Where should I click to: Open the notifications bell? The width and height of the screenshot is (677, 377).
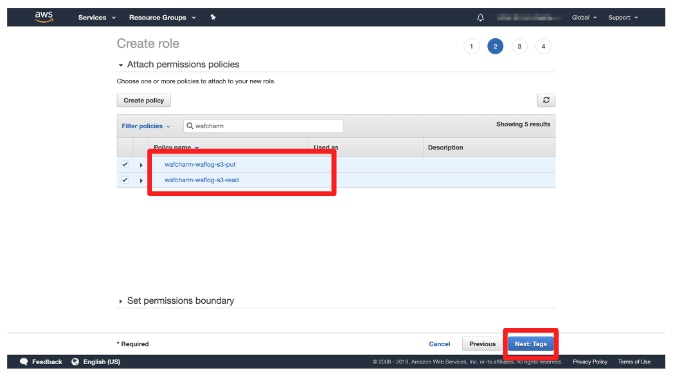point(480,18)
